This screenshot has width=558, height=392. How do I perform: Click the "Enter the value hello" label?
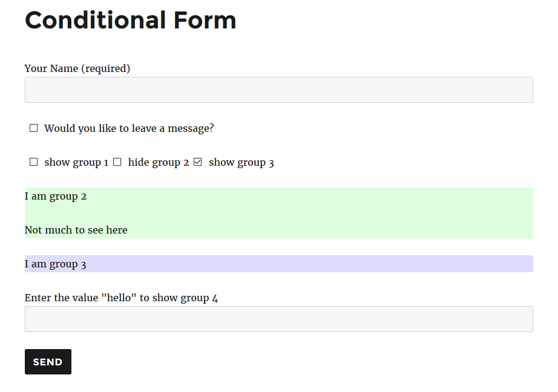121,298
